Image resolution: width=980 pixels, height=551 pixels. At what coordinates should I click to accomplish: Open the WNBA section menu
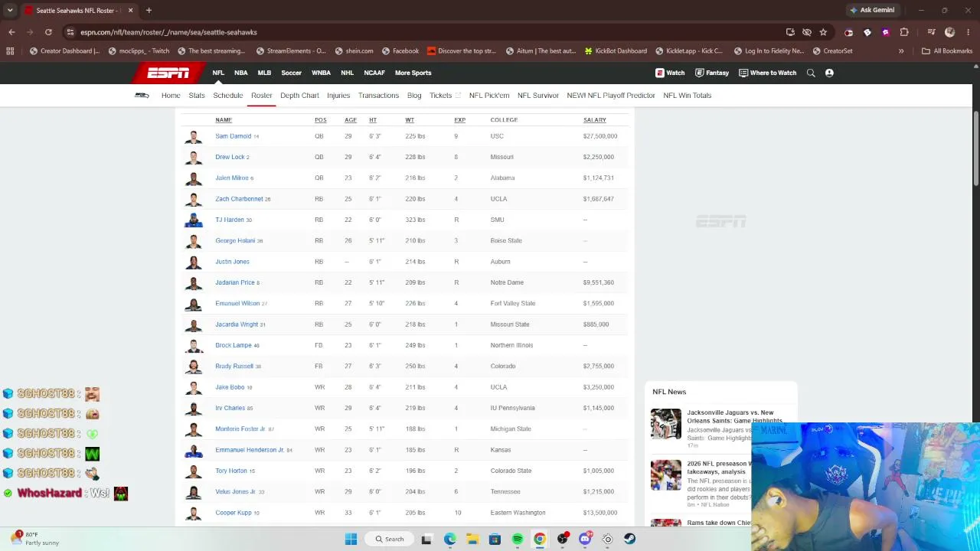pyautogui.click(x=321, y=73)
